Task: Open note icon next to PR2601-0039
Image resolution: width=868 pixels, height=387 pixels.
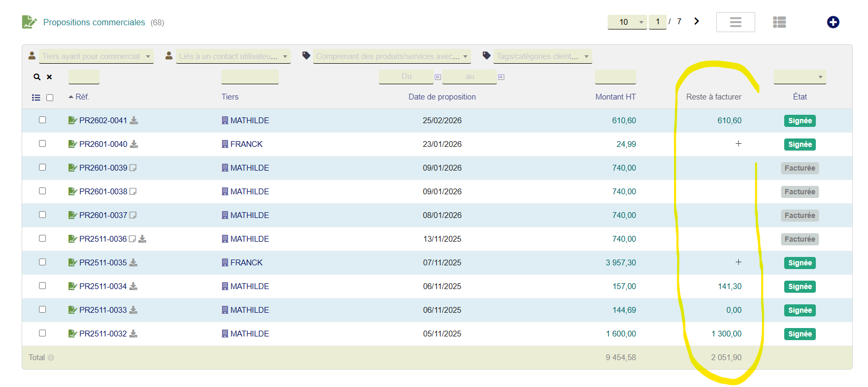Action: [x=133, y=168]
